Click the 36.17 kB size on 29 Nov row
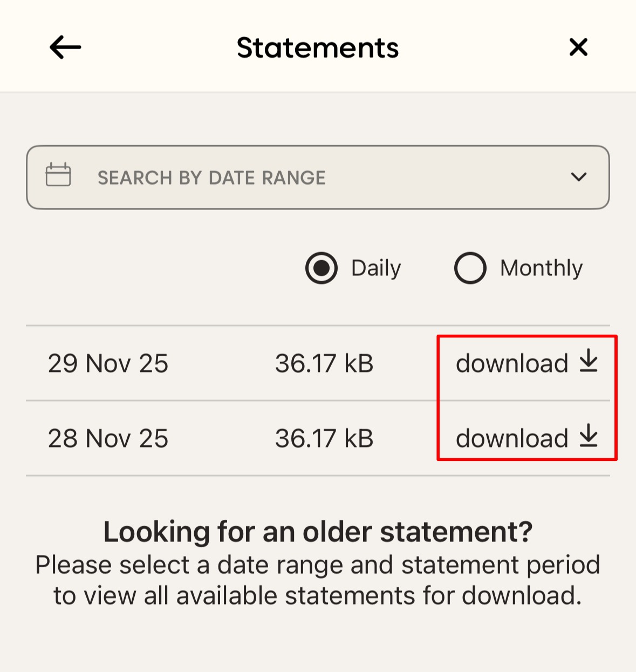 [x=324, y=363]
